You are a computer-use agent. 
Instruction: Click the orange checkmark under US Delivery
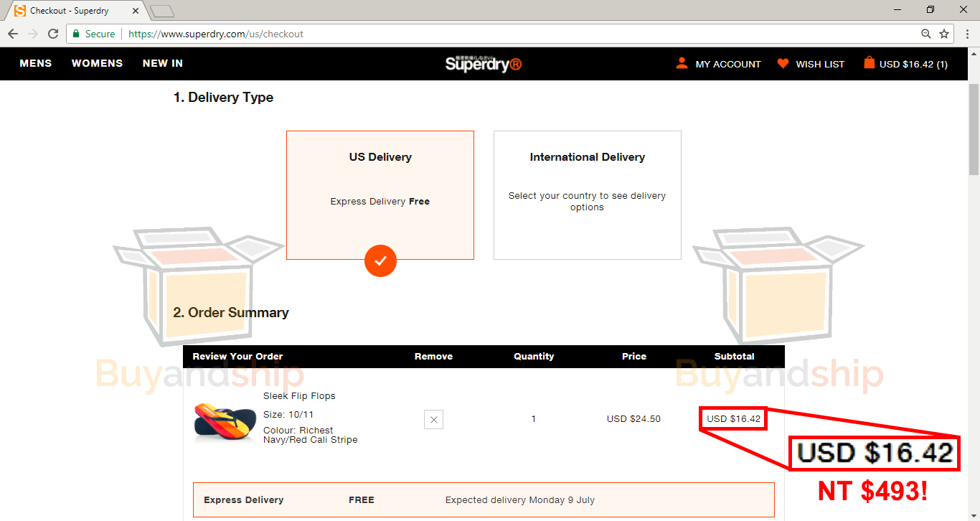coord(380,260)
